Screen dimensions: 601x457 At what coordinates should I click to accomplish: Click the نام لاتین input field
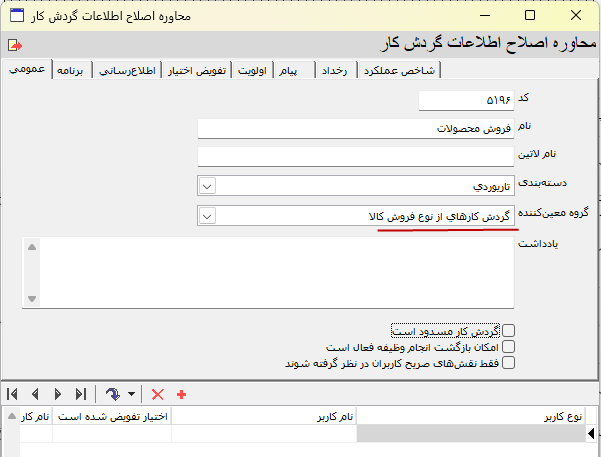355,156
